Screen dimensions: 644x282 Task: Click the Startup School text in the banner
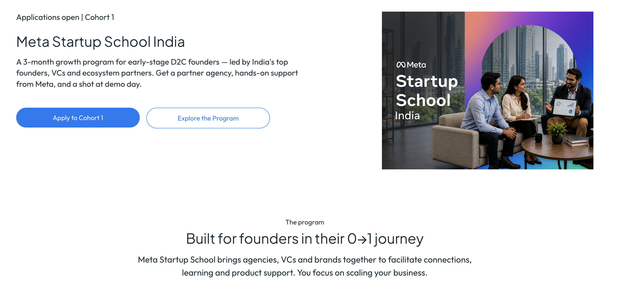click(427, 91)
